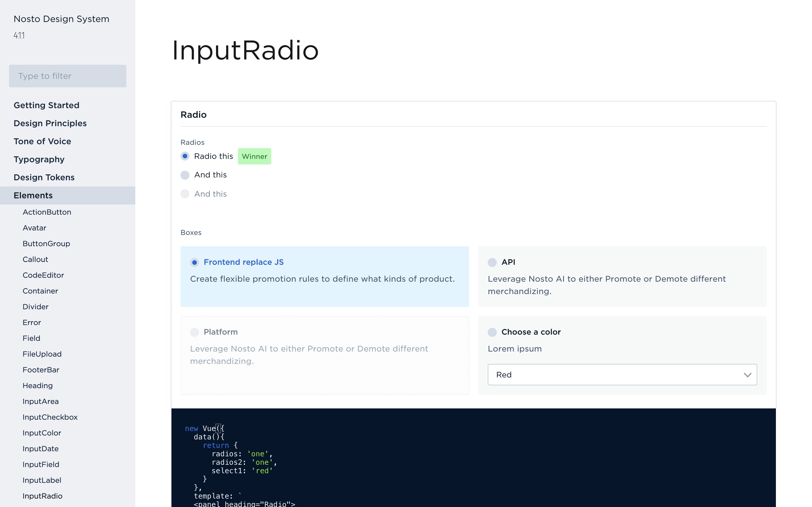This screenshot has height=507, width=812.
Task: Click the CodeEditor sidebar navigation item
Action: (x=43, y=275)
